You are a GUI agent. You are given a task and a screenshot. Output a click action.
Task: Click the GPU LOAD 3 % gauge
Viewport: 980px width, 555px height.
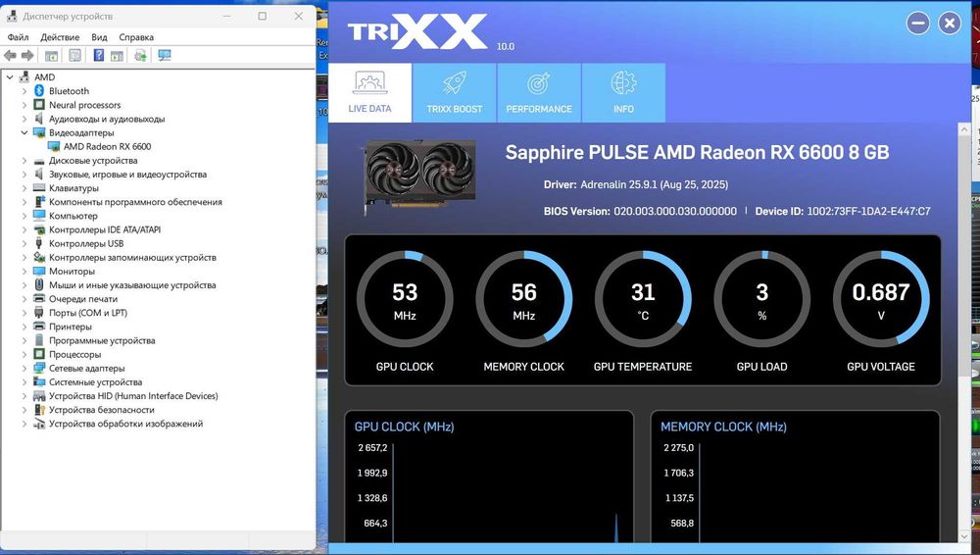coord(761,300)
